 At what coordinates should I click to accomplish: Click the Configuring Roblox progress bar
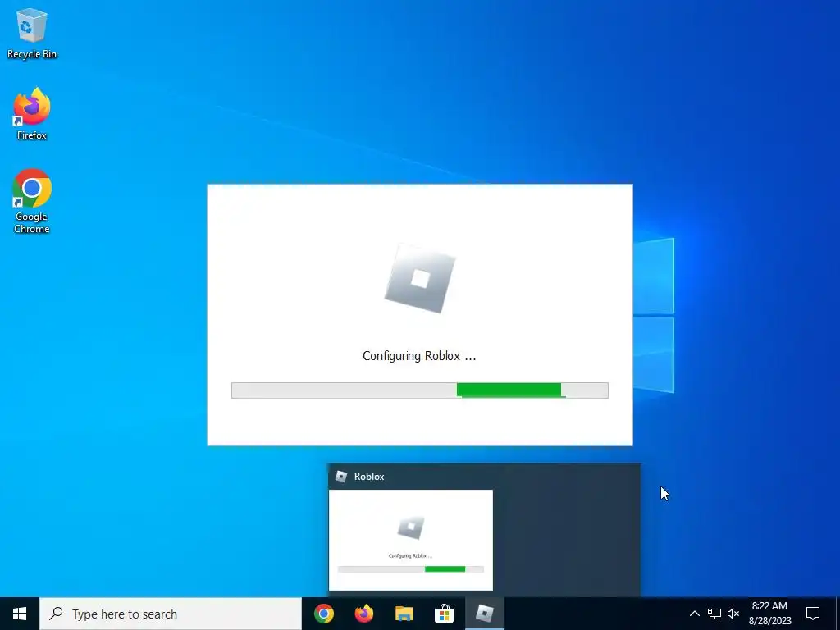(419, 390)
